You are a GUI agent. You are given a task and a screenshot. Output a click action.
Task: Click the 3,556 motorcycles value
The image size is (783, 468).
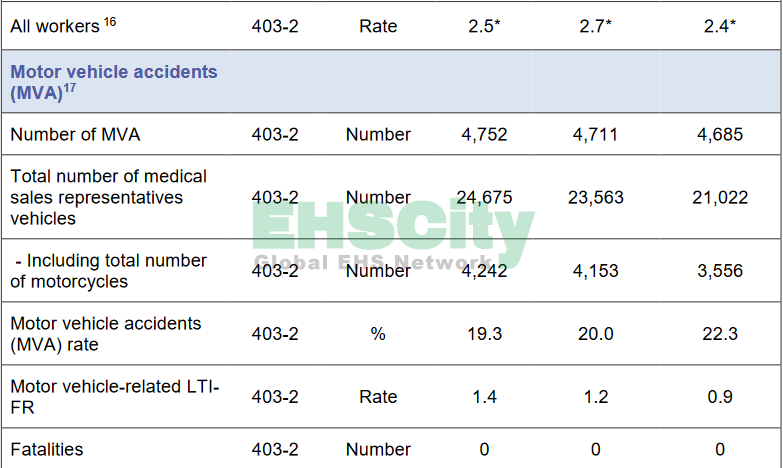(720, 271)
